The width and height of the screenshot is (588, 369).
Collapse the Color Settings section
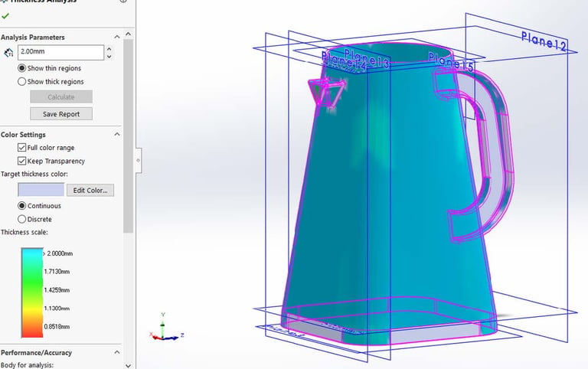pyautogui.click(x=117, y=134)
